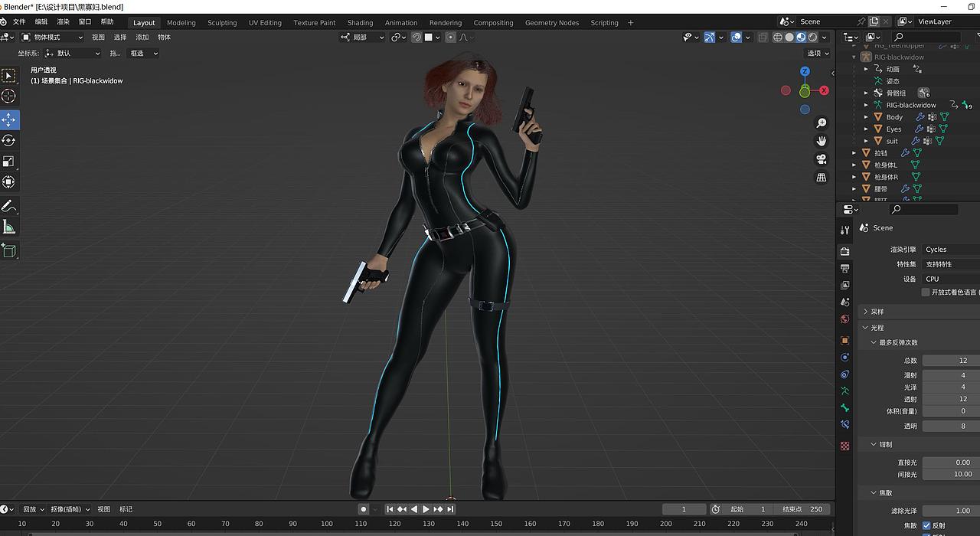Enable Open Shading Language checkbox

click(x=926, y=293)
